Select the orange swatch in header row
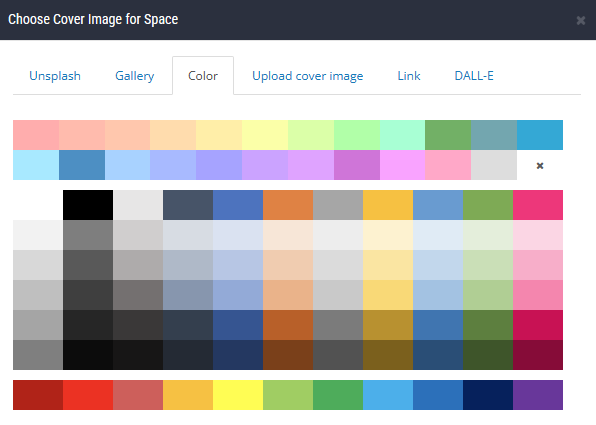This screenshot has height=425, width=596. coord(288,205)
